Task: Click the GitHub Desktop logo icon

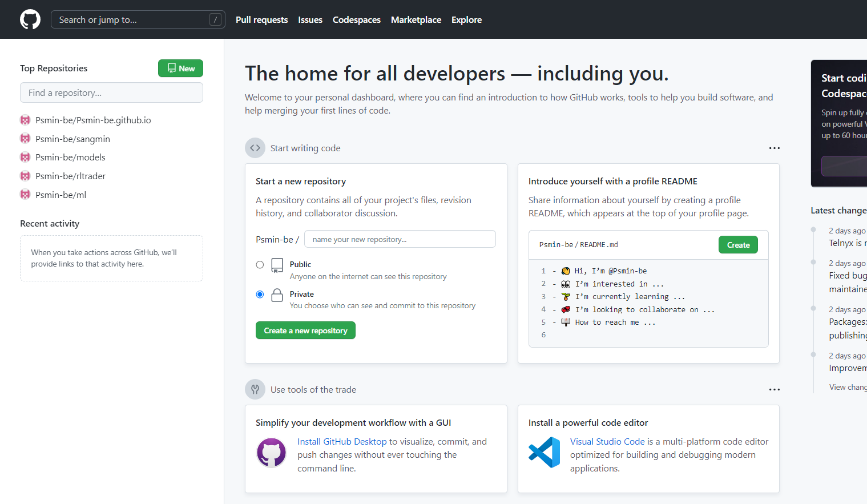Action: tap(271, 453)
